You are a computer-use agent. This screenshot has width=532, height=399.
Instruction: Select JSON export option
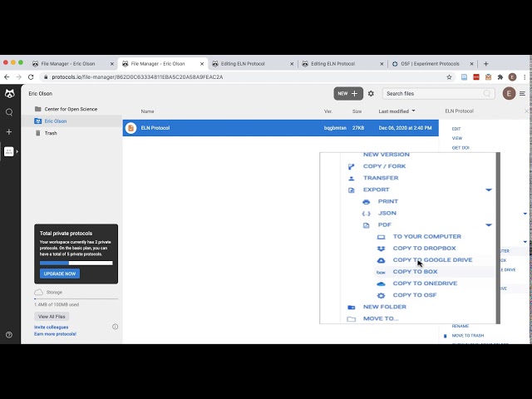pyautogui.click(x=387, y=213)
